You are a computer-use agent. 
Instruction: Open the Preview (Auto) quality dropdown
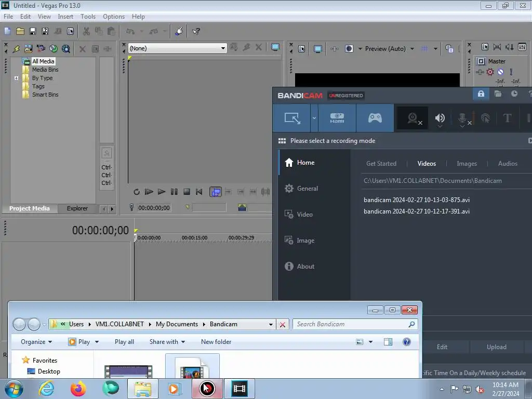412,49
